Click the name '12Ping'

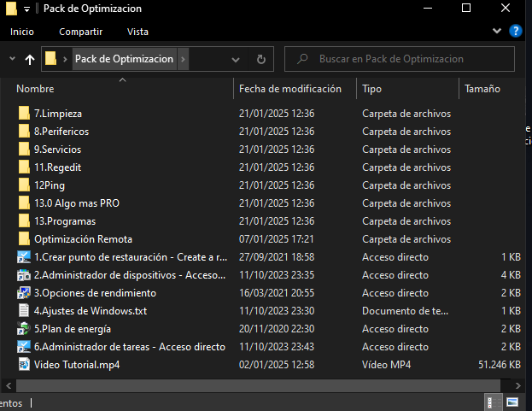(50, 185)
